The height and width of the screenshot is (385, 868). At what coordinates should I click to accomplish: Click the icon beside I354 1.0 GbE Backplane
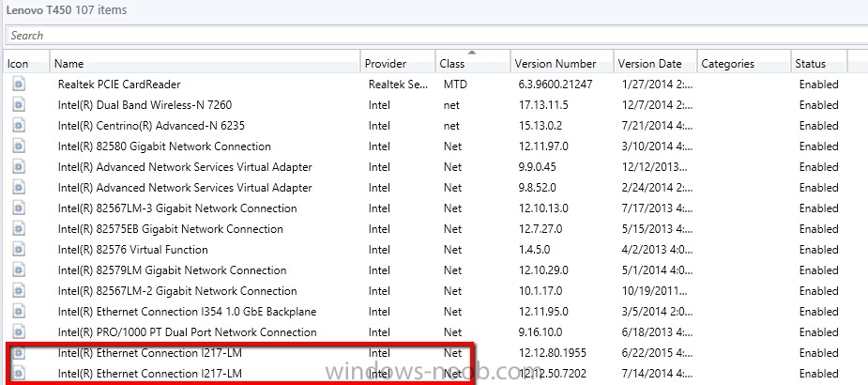pyautogui.click(x=19, y=312)
